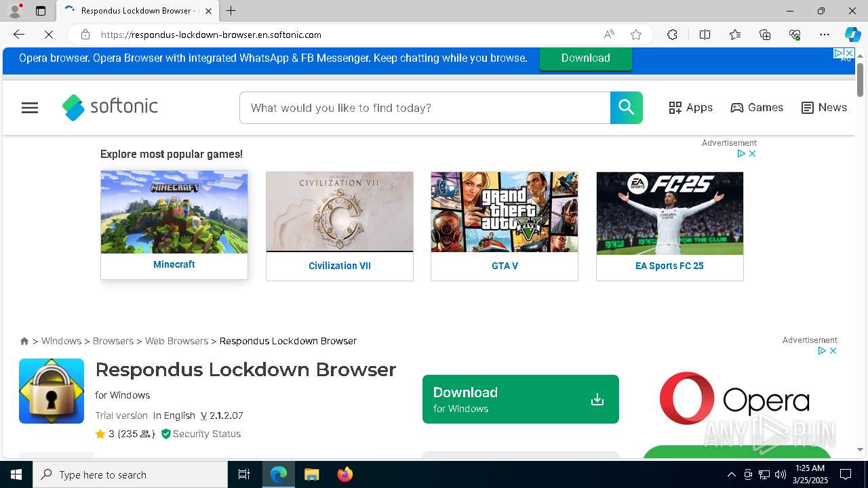Open the Copilot sidebar
This screenshot has width=868, height=488.
click(852, 35)
